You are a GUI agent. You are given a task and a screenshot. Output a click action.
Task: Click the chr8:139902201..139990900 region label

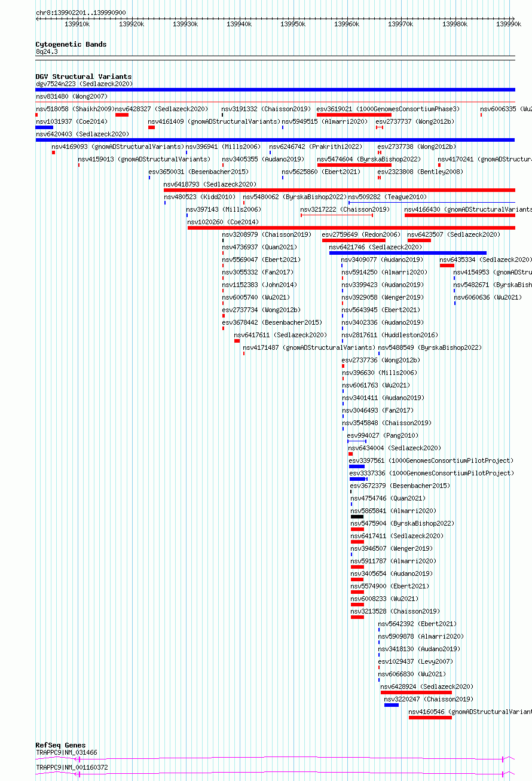click(x=81, y=13)
